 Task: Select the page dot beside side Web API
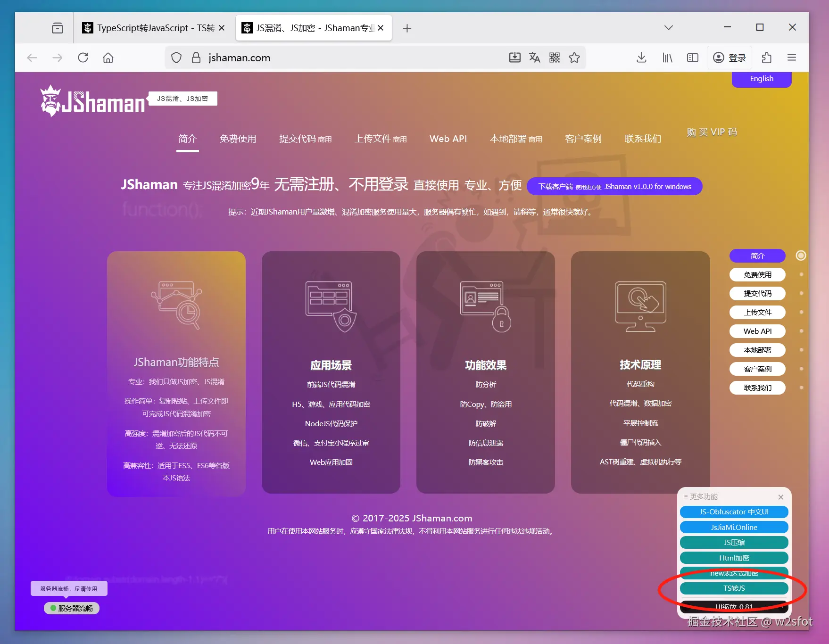click(x=801, y=331)
